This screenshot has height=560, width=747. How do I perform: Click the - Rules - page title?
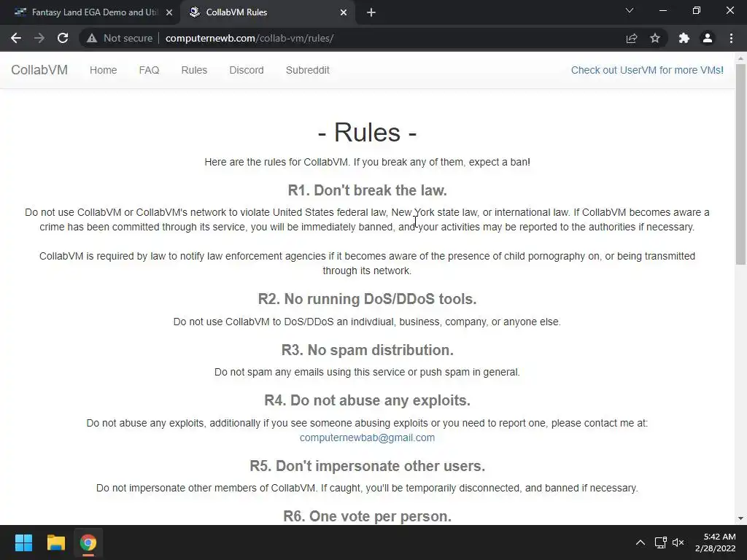[368, 133]
